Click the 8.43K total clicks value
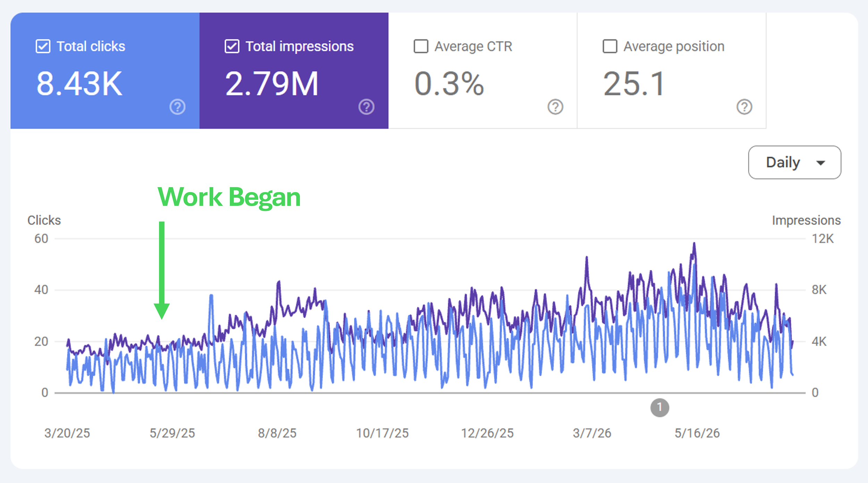This screenshot has width=868, height=483. pyautogui.click(x=80, y=84)
